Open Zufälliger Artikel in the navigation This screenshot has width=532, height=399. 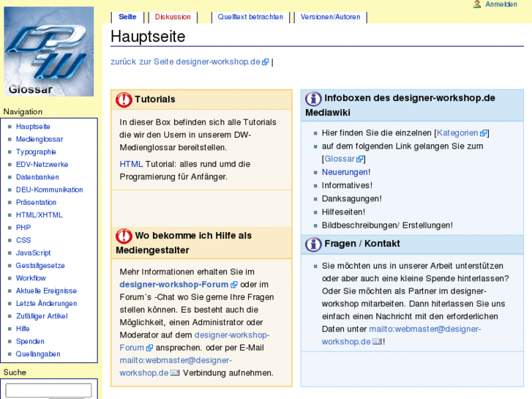42,316
